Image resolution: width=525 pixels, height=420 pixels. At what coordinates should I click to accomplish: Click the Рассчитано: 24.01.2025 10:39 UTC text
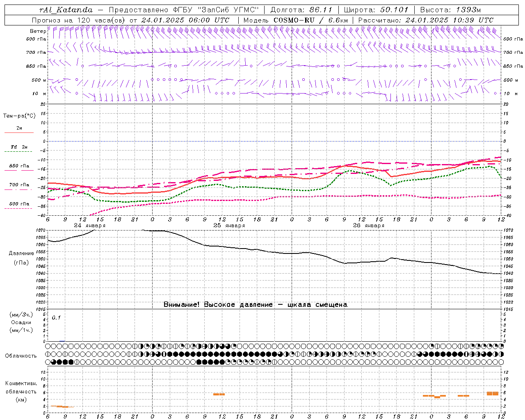426,20
